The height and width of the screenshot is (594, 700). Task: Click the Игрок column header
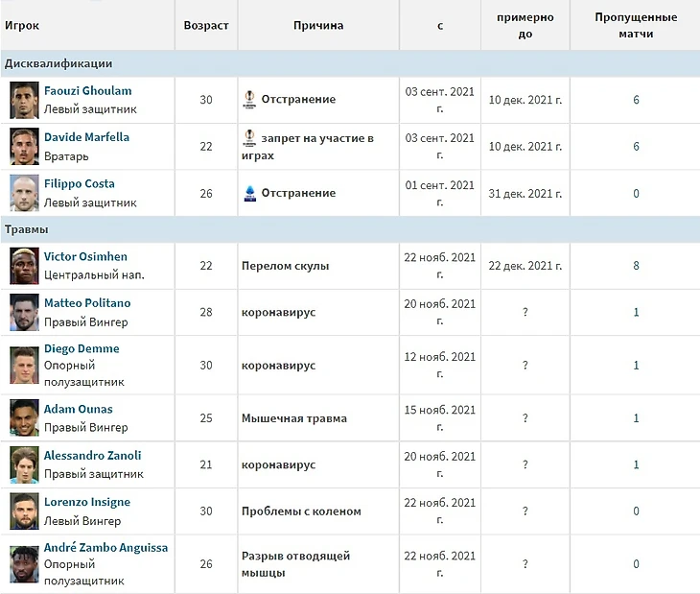pos(22,26)
